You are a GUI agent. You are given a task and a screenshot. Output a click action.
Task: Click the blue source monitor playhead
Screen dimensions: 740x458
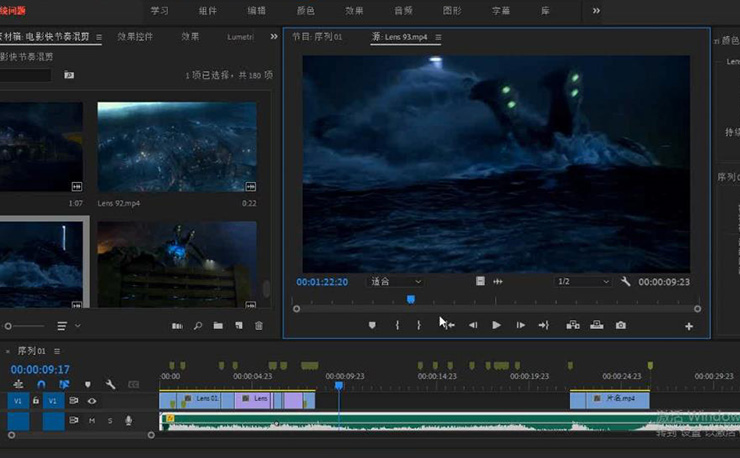(411, 299)
